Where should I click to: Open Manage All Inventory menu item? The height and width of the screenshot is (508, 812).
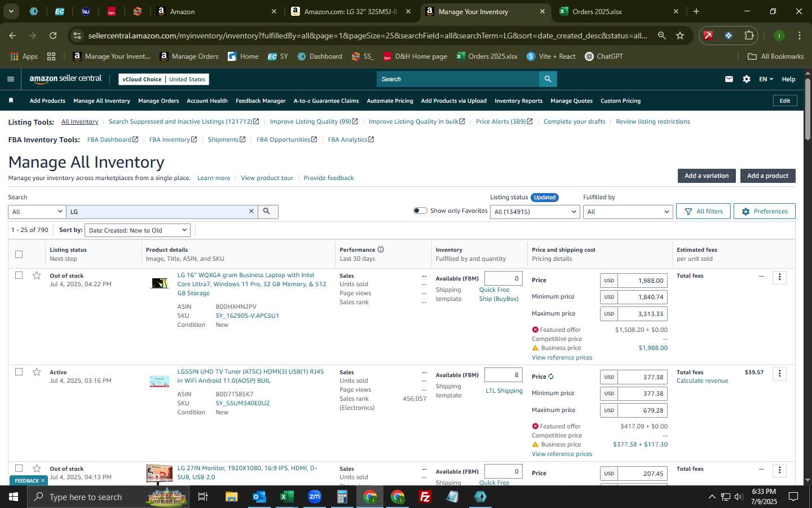(x=101, y=100)
